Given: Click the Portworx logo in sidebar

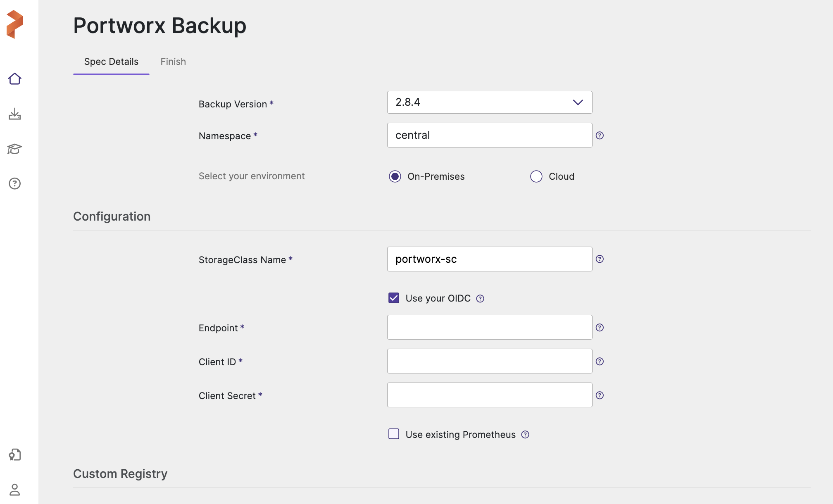Looking at the screenshot, I should click(x=15, y=24).
